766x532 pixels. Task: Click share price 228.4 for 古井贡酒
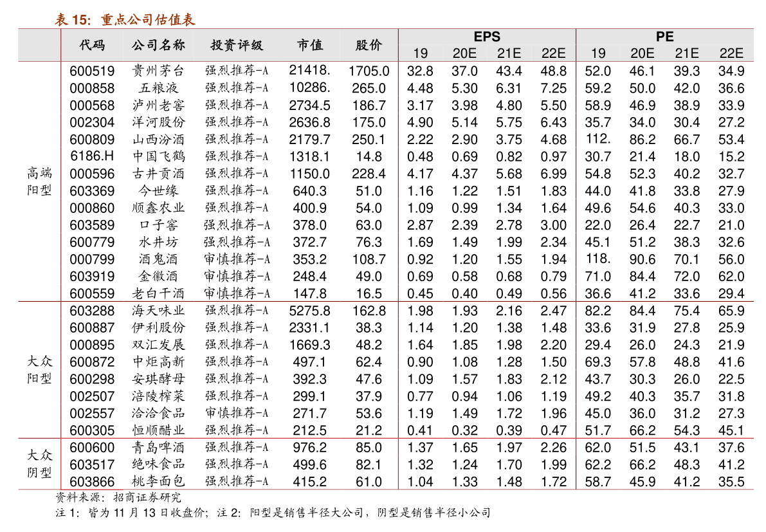[x=369, y=174]
